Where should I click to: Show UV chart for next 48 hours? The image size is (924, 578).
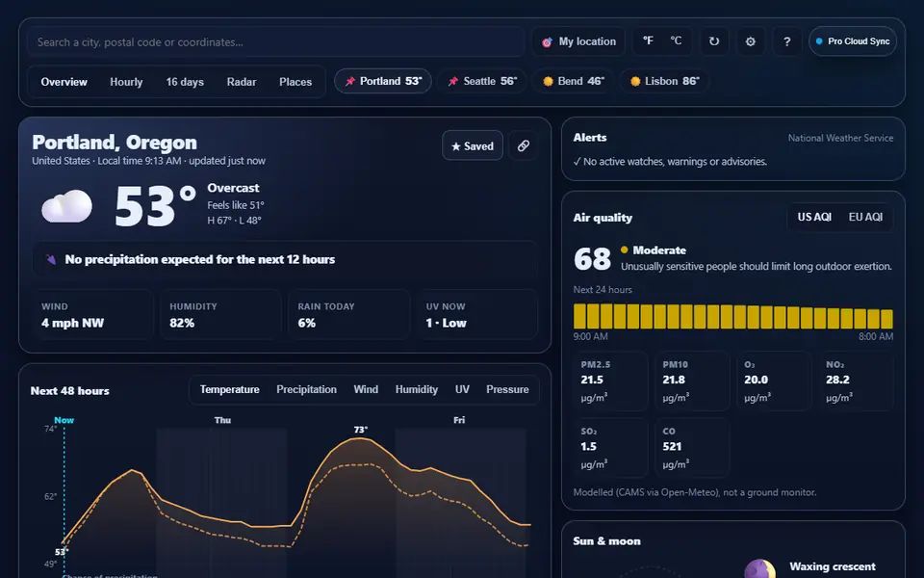[x=462, y=389]
